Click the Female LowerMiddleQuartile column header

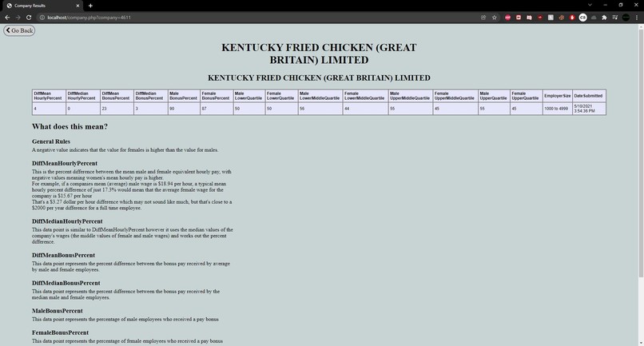[x=365, y=96]
